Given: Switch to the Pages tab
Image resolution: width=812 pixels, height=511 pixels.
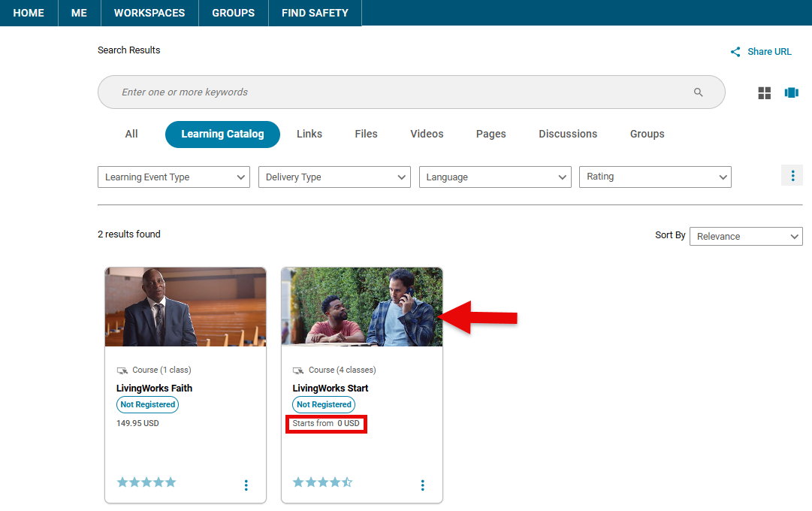Looking at the screenshot, I should tap(491, 135).
